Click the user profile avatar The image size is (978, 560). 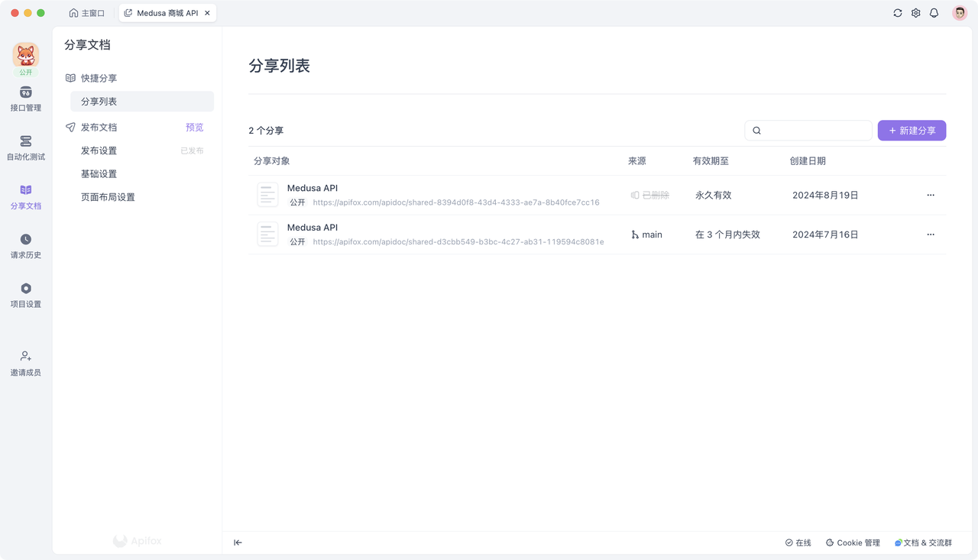click(x=960, y=13)
